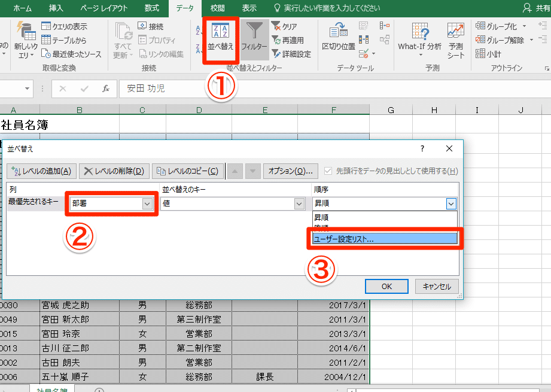
Task: Click the 小計 subtotal icon
Action: click(480, 54)
